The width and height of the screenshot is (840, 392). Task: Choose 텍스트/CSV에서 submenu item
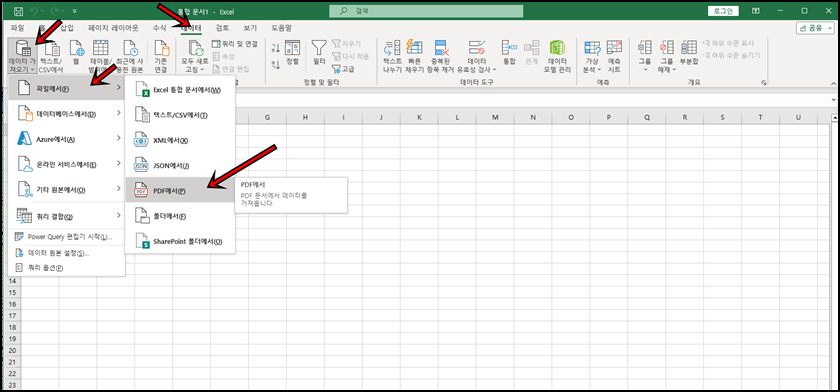click(180, 115)
